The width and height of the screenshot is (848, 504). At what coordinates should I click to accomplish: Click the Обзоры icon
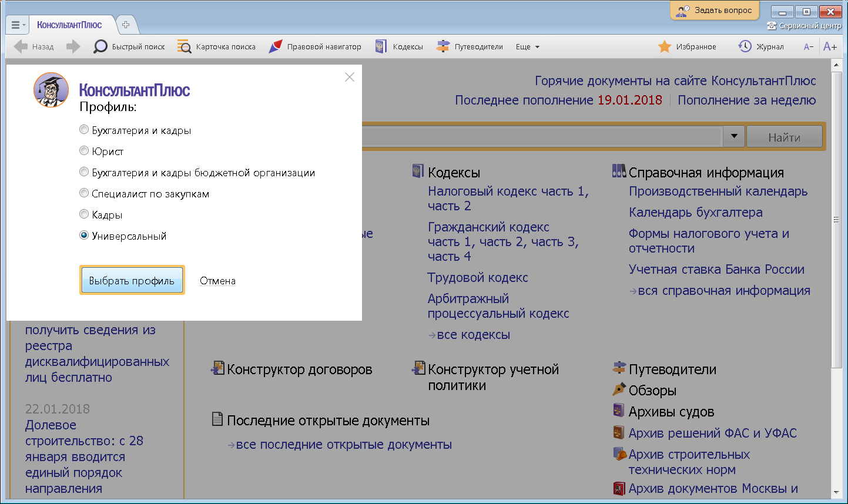point(619,389)
